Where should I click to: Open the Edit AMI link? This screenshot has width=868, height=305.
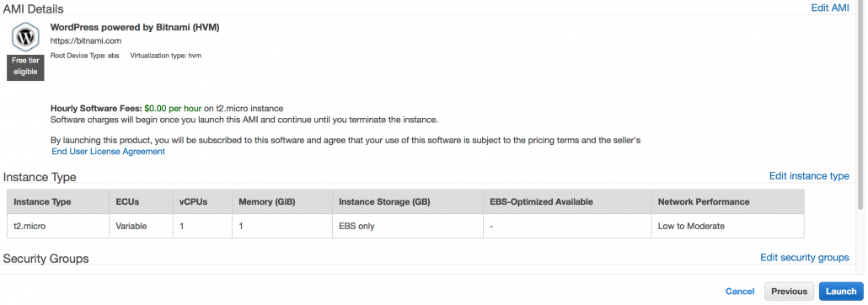click(830, 8)
